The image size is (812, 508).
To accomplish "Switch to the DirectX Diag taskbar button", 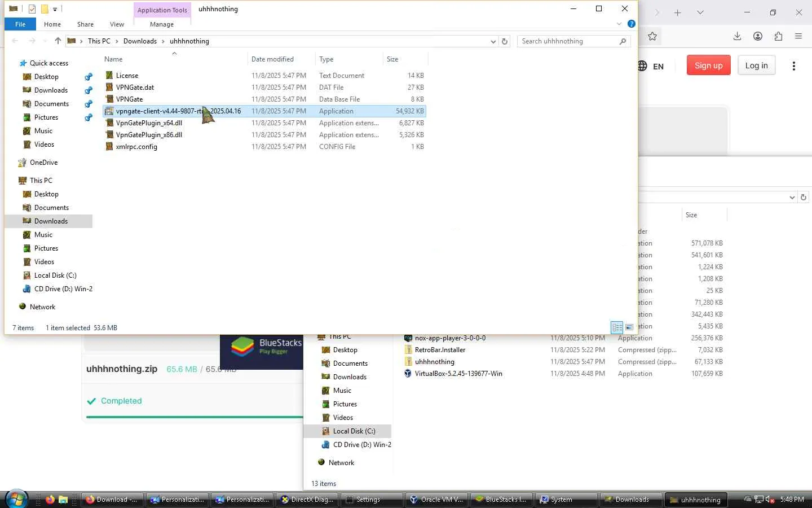I will pos(308,500).
